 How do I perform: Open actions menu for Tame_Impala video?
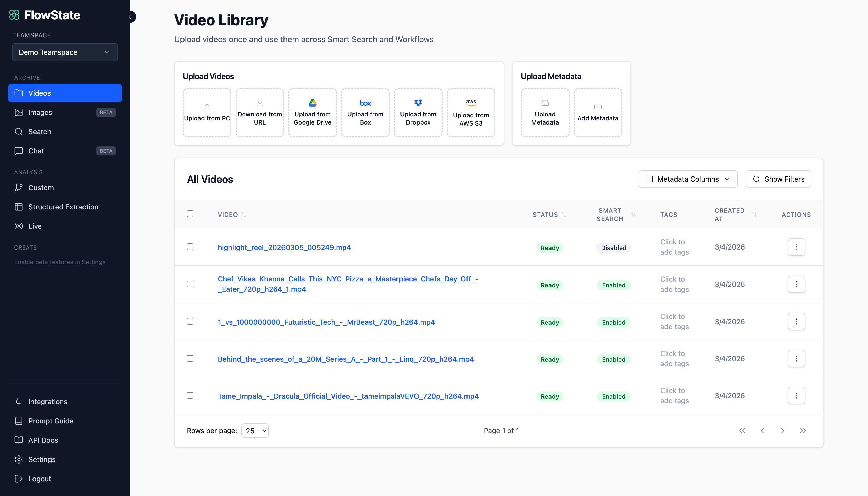point(796,396)
